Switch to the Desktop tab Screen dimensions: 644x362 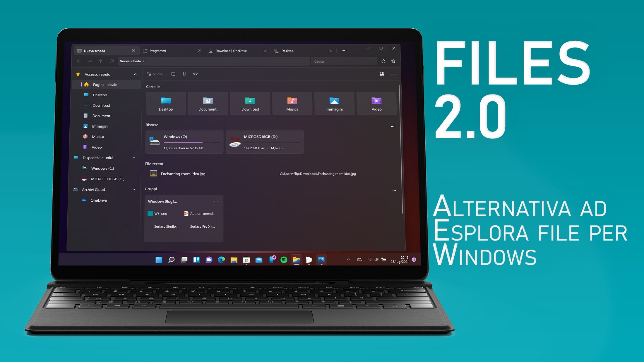click(301, 50)
